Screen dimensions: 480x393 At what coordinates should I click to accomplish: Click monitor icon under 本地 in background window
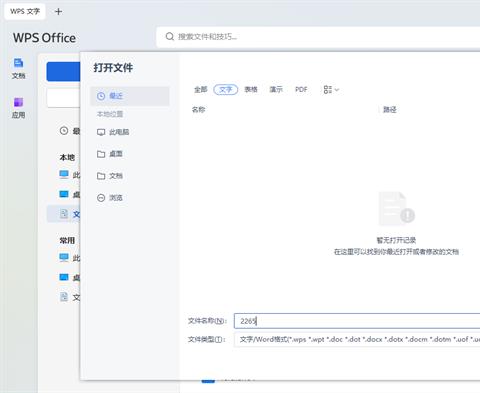tap(64, 174)
